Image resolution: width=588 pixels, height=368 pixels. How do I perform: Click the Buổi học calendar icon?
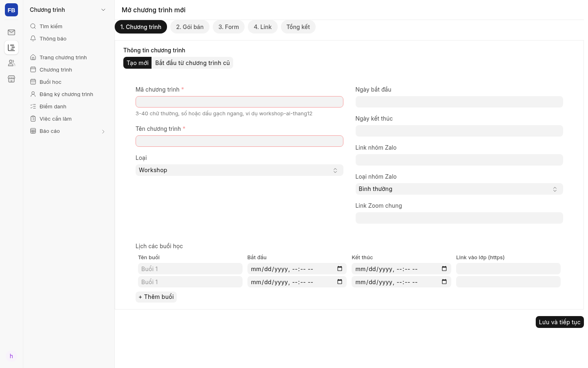33,82
